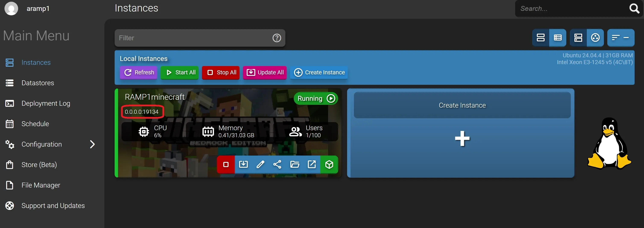Click the Local Instances heading

pos(144,59)
